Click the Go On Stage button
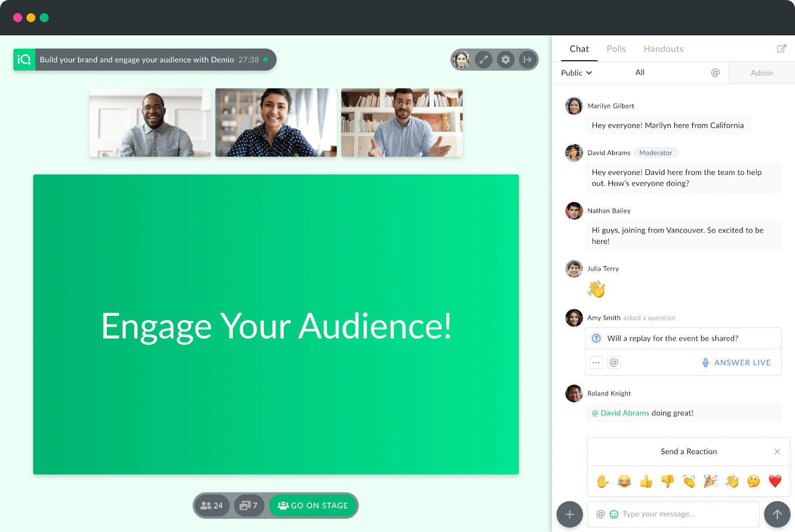Screen dimensions: 795x532 (313, 505)
